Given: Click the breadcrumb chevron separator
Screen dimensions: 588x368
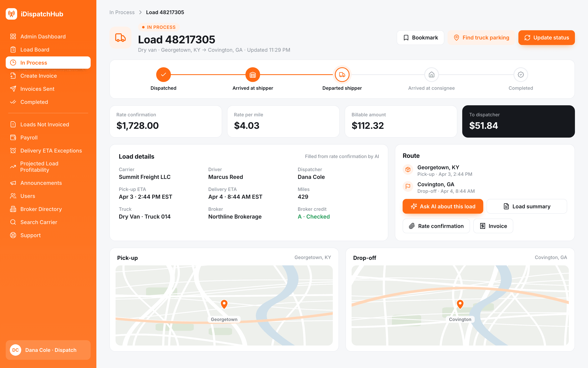Looking at the screenshot, I should [140, 12].
